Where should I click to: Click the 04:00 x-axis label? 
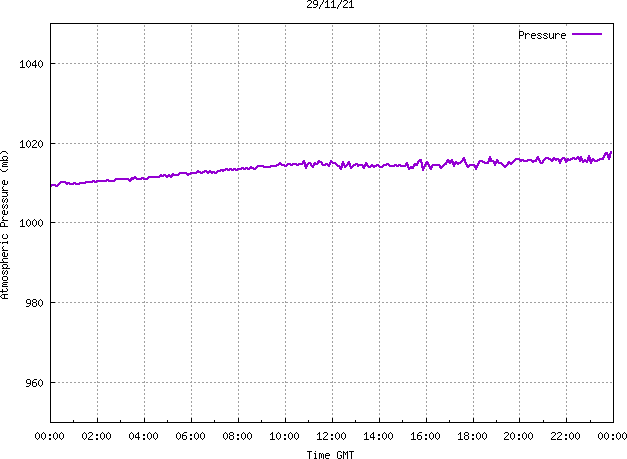144,436
